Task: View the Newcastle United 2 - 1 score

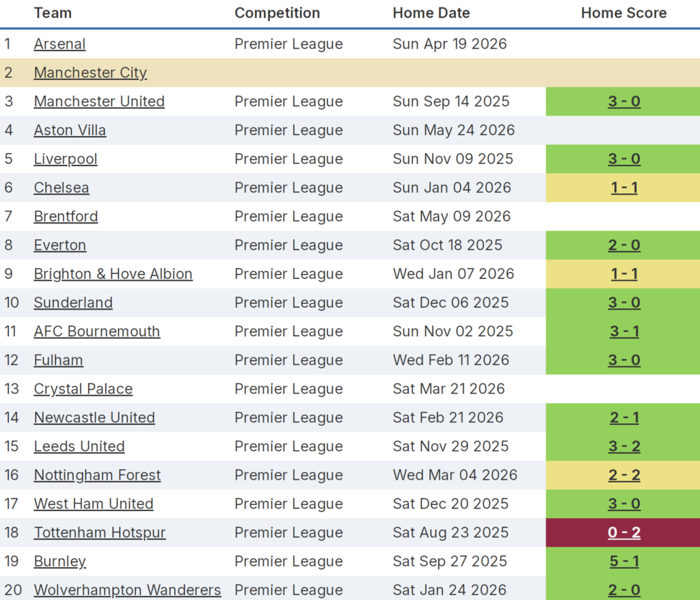Action: tap(623, 418)
